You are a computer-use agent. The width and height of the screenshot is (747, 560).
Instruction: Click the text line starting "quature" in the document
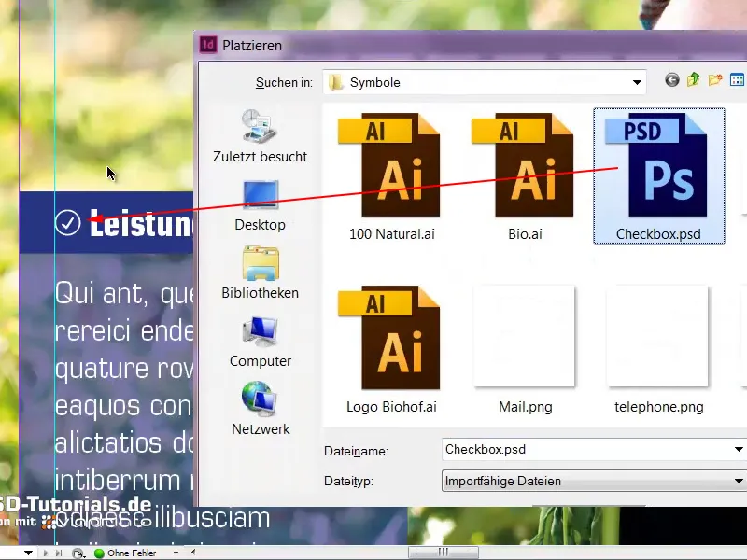[124, 369]
